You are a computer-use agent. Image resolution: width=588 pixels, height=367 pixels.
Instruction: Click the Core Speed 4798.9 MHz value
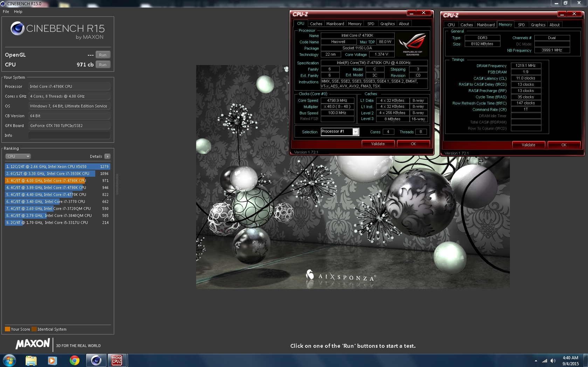(x=337, y=100)
